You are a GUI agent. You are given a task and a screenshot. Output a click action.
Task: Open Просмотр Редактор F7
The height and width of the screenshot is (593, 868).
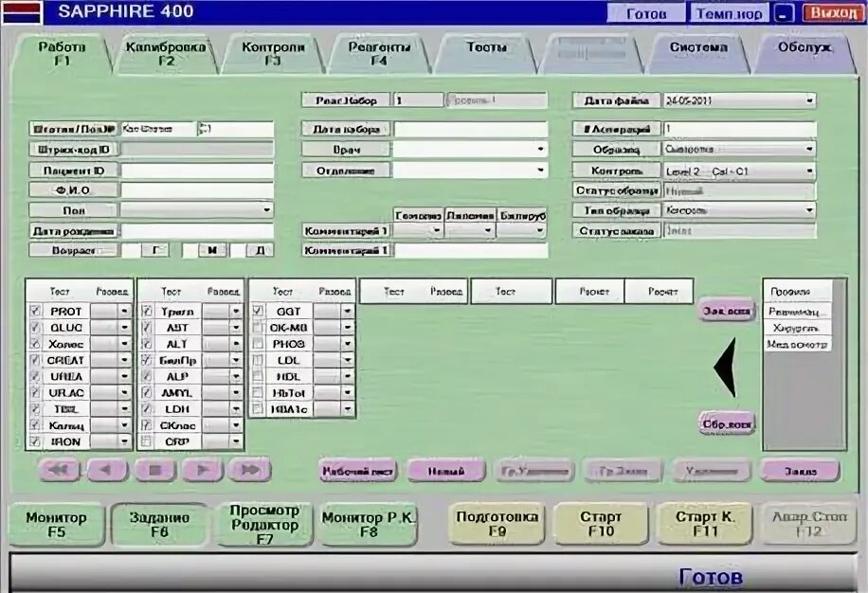tap(264, 525)
